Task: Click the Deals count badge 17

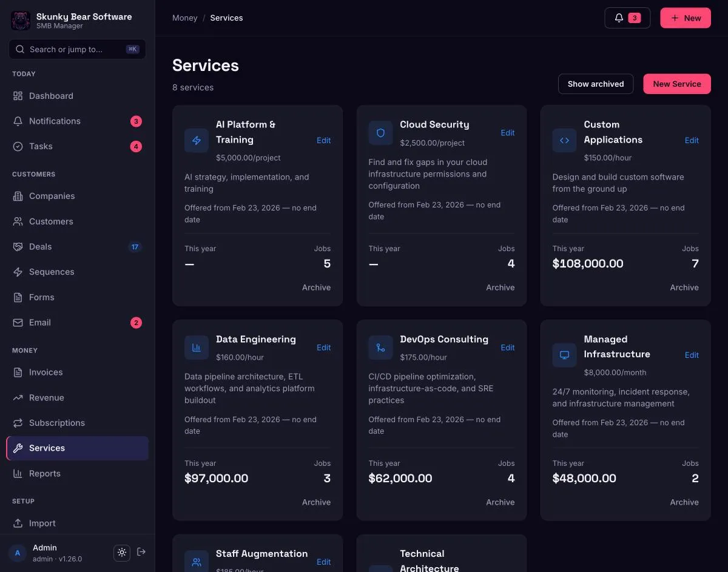Action: (135, 247)
